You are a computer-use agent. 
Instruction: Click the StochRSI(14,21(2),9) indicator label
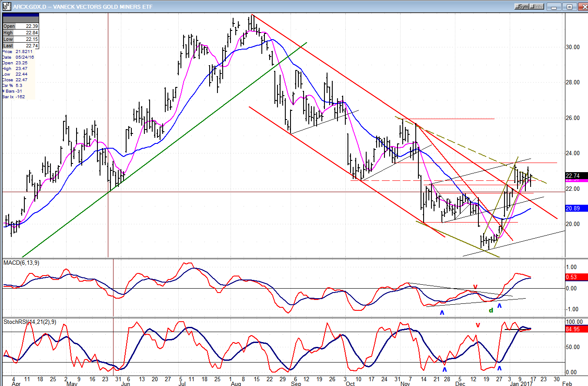tap(30, 322)
